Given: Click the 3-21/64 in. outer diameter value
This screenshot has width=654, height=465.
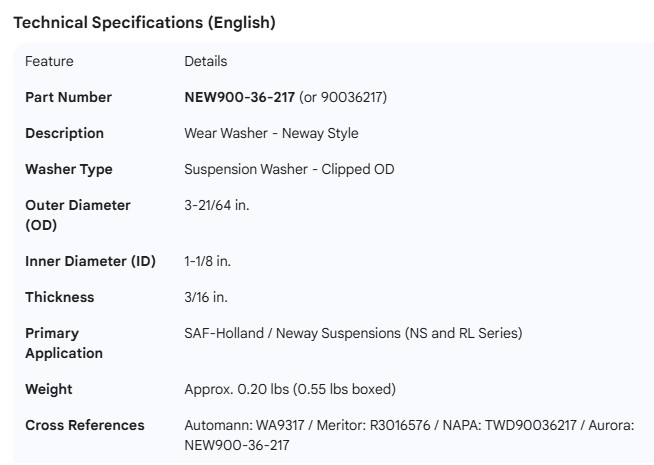Looking at the screenshot, I should coord(217,205).
